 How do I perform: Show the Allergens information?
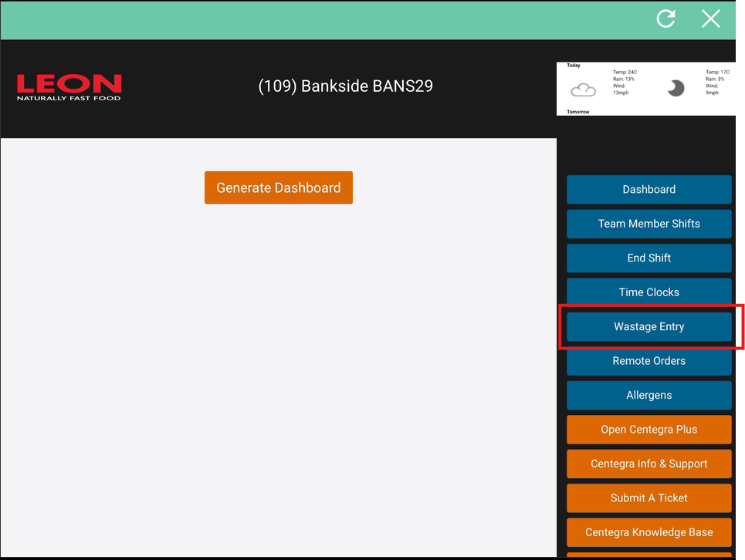coord(648,395)
